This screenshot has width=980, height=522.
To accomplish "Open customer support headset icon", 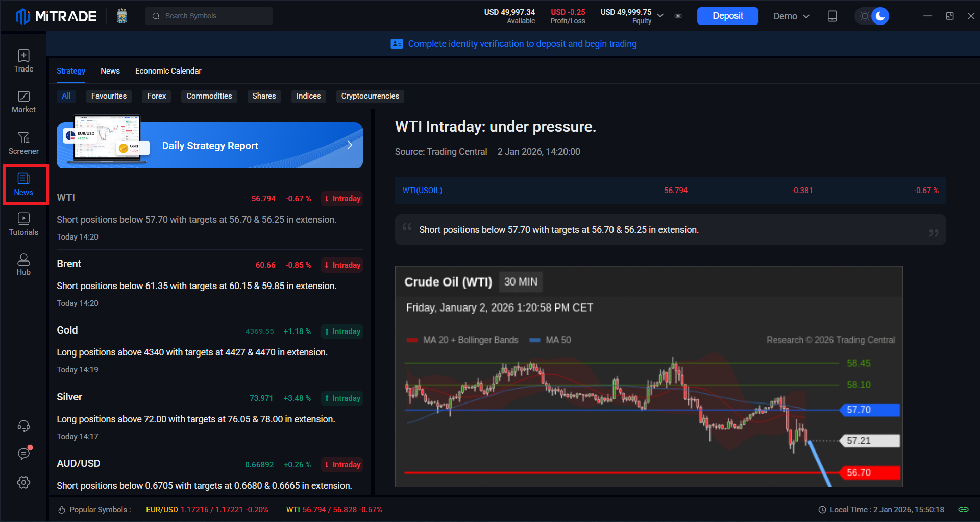I will pos(23,426).
